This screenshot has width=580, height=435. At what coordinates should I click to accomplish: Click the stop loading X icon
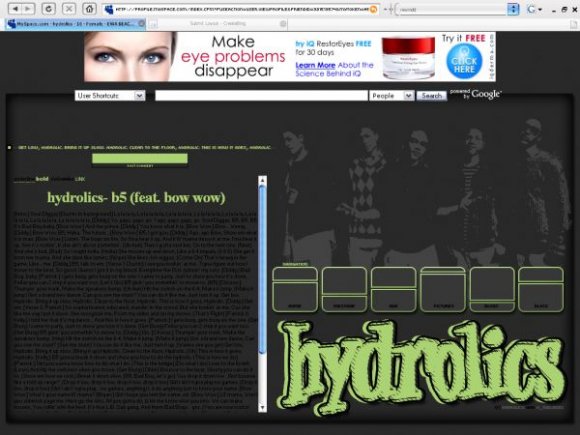pyautogui.click(x=68, y=9)
